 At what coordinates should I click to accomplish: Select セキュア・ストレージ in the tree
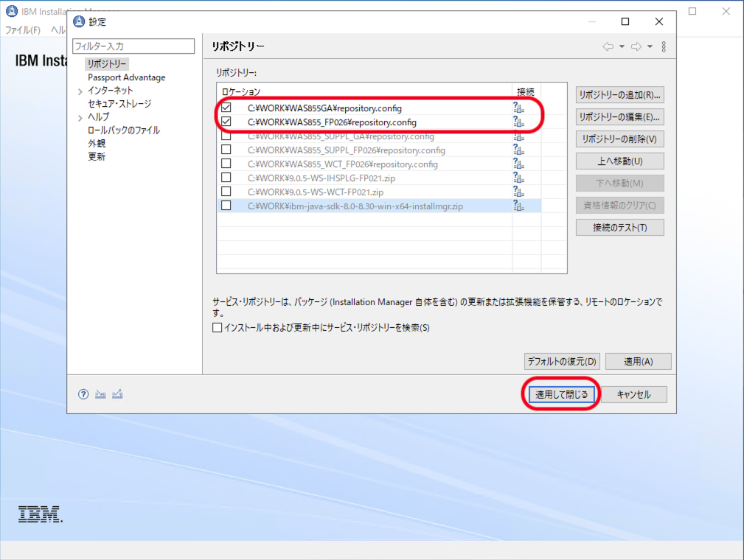pos(119,103)
